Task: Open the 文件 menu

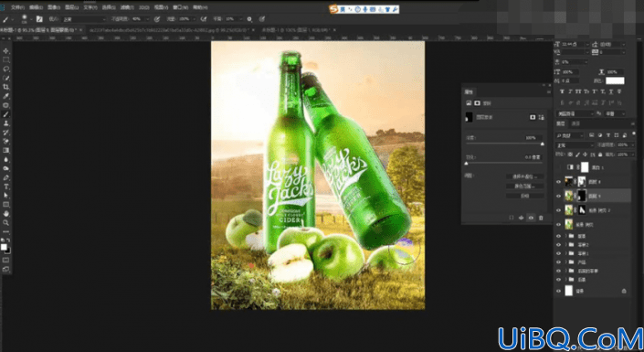Action: [17, 7]
